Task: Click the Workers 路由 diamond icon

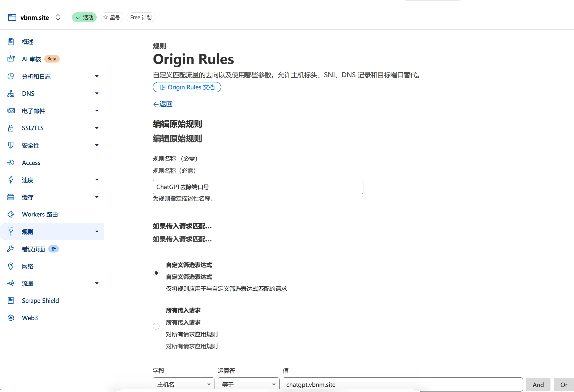Action: point(11,214)
